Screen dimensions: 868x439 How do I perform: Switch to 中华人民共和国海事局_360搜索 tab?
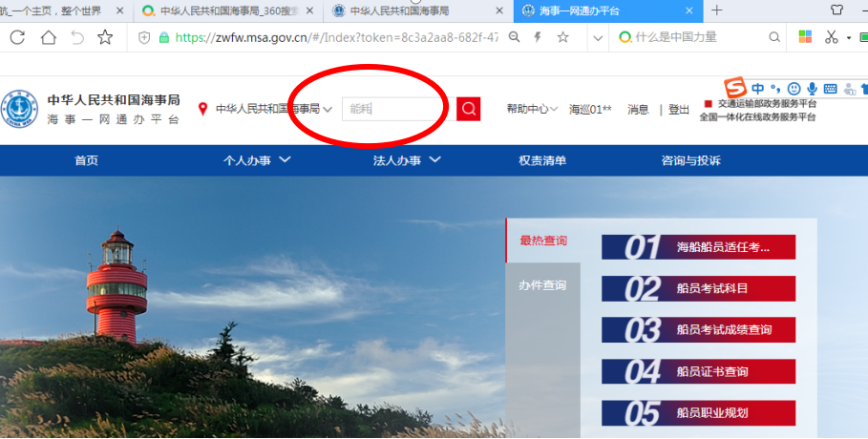[228, 10]
